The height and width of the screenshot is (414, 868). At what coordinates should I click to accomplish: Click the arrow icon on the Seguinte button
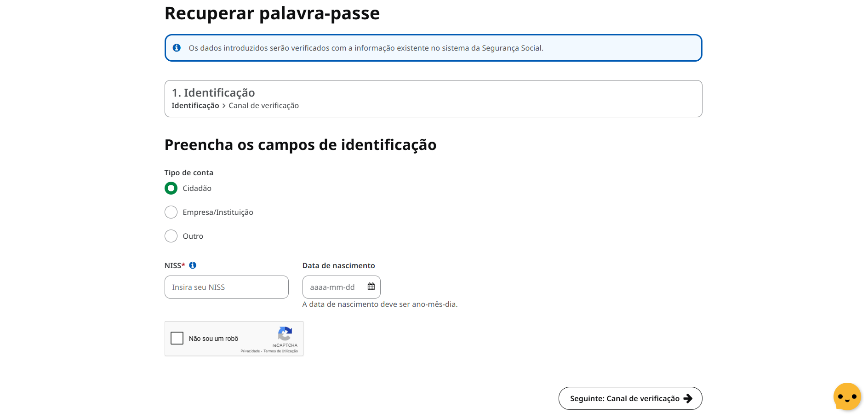[688, 398]
